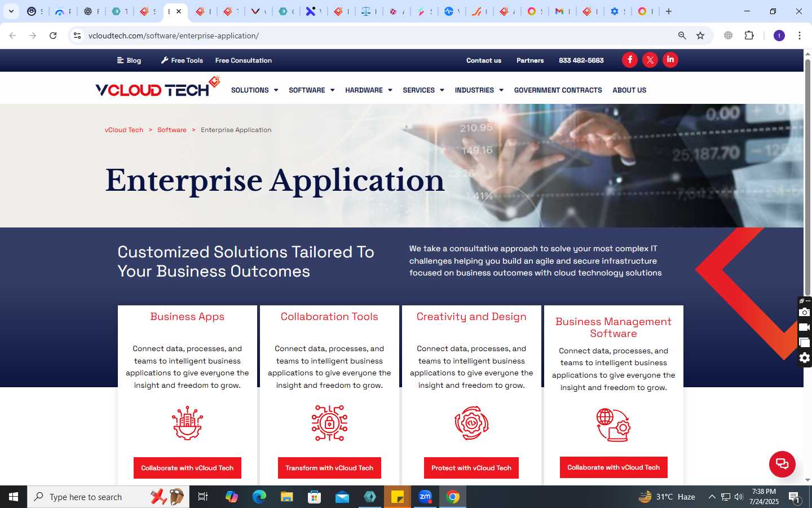Image resolution: width=812 pixels, height=508 pixels.
Task: Open File Explorer from taskbar
Action: click(287, 497)
